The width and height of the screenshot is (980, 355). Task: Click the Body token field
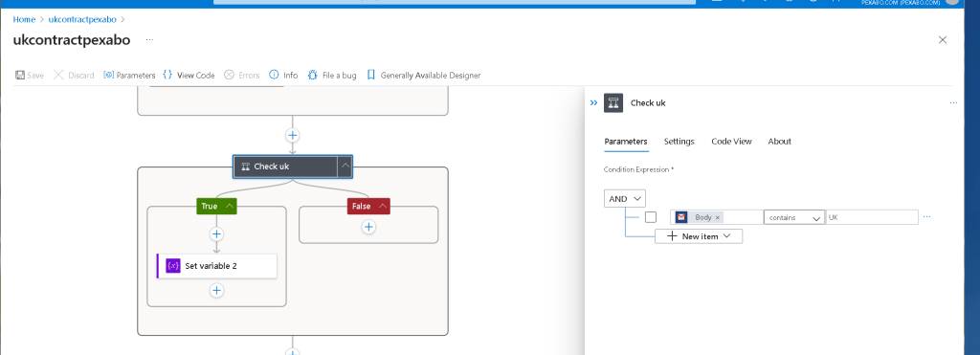point(716,217)
